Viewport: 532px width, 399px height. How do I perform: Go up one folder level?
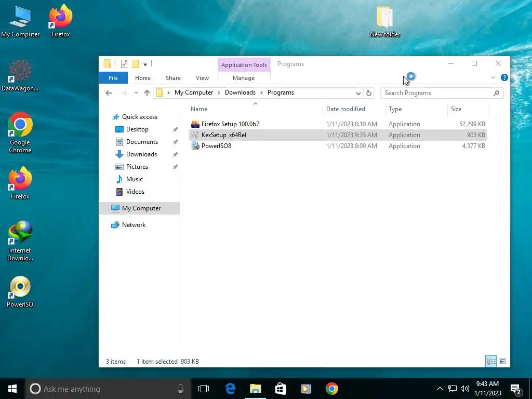coord(147,93)
